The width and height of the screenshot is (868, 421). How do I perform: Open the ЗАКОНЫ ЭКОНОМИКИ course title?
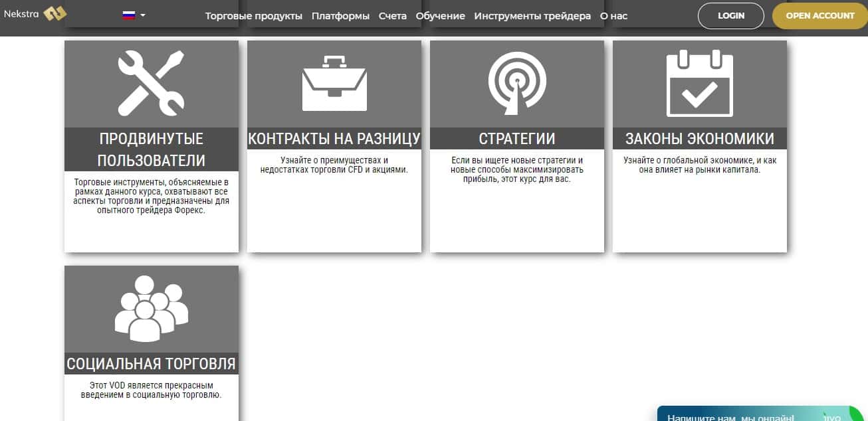pos(700,138)
